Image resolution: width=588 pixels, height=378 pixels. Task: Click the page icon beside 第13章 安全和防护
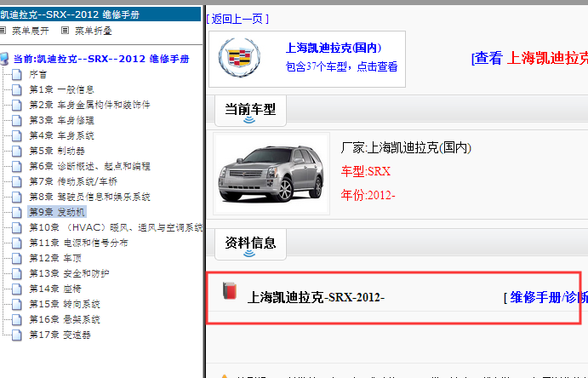17,274
